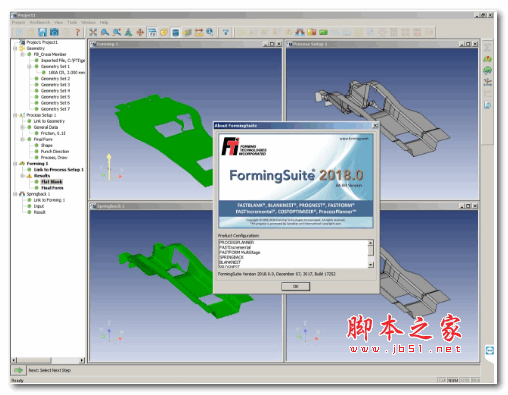
Task: Select Imported File tree item
Action: (63, 60)
